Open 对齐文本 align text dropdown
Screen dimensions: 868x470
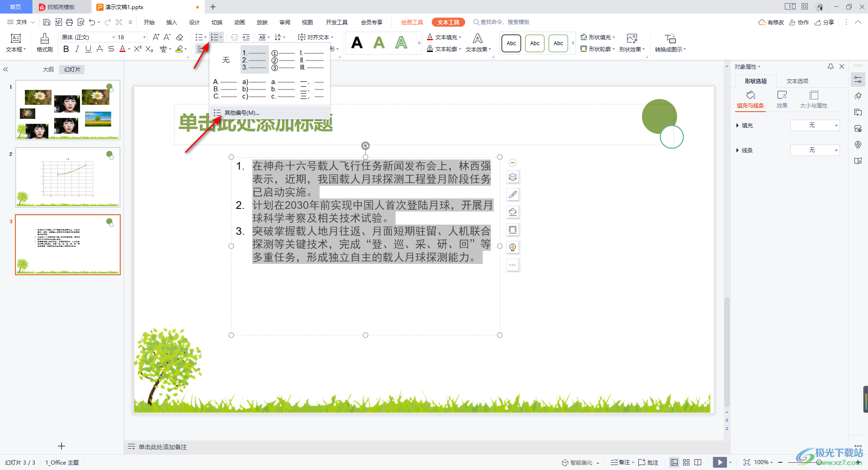[316, 37]
